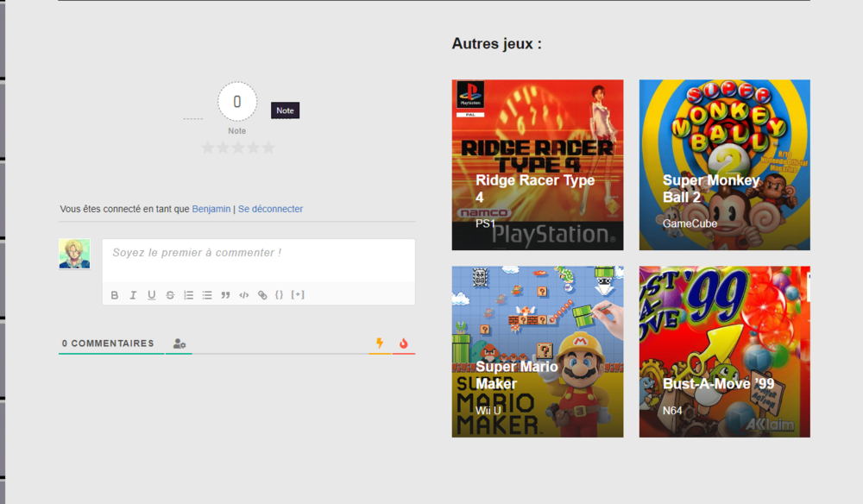Open Ridge Racer Type 4 game card
The width and height of the screenshot is (863, 504).
[x=538, y=165]
